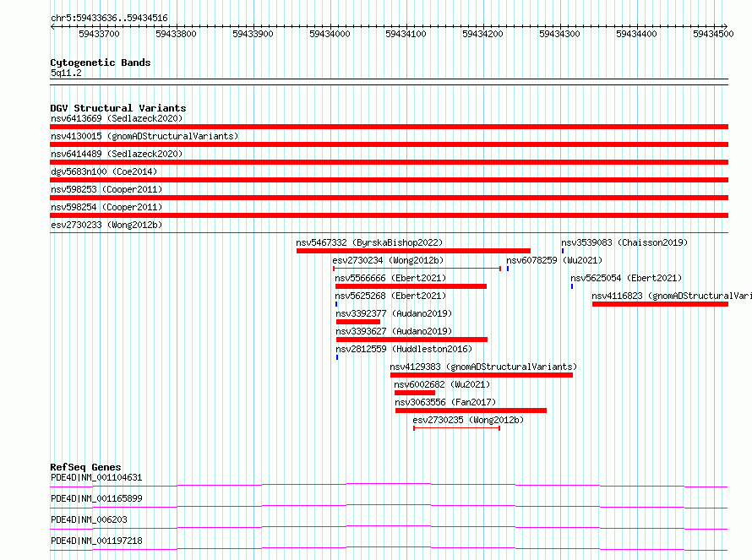The height and width of the screenshot is (560, 752).
Task: Select the nsv4129383 (gnomADStructuralVariants) label
Action: click(x=483, y=367)
